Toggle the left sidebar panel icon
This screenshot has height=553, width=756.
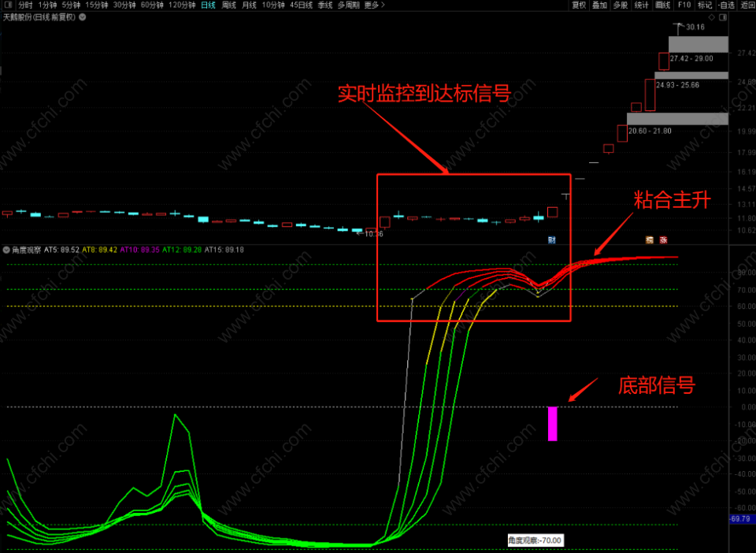point(8,5)
